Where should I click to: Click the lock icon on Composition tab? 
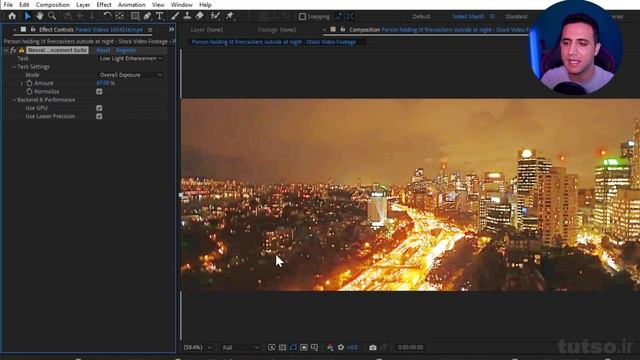pyautogui.click(x=343, y=29)
